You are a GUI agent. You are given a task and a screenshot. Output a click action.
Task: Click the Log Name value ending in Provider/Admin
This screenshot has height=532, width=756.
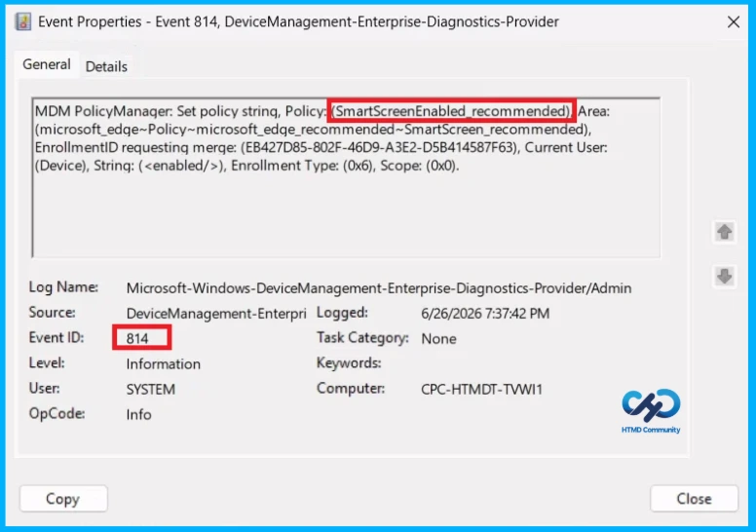(379, 288)
